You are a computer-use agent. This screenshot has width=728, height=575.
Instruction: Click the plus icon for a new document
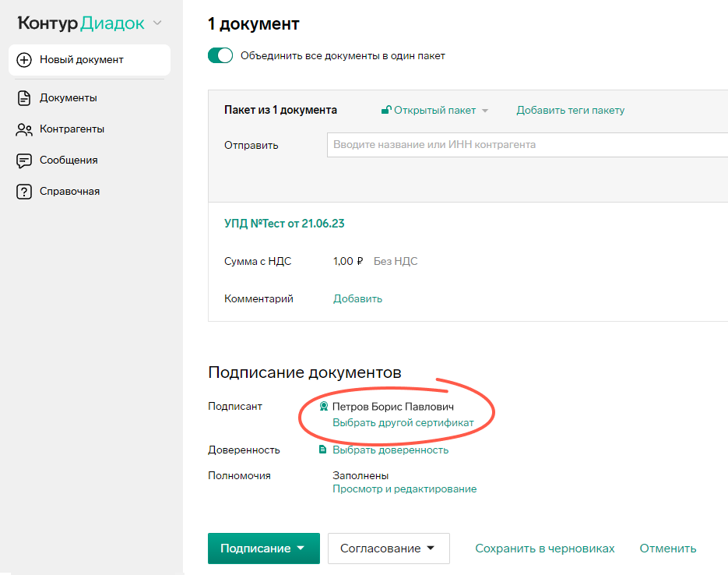[24, 60]
